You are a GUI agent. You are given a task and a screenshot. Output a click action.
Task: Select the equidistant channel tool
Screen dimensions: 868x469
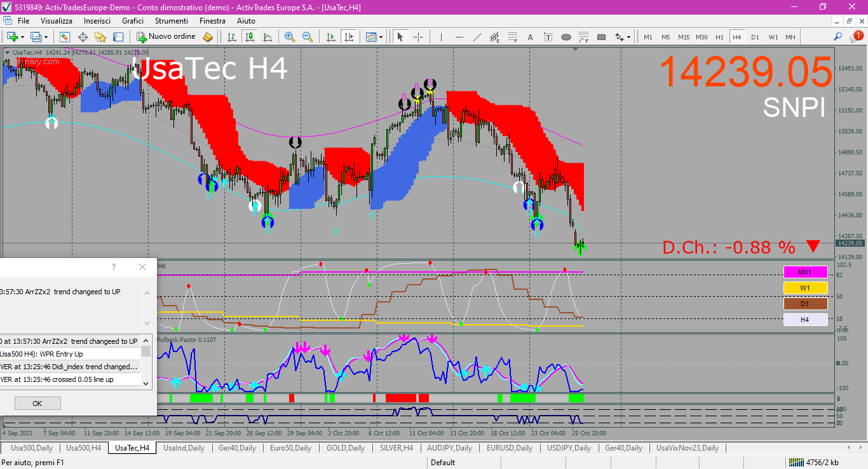(494, 37)
